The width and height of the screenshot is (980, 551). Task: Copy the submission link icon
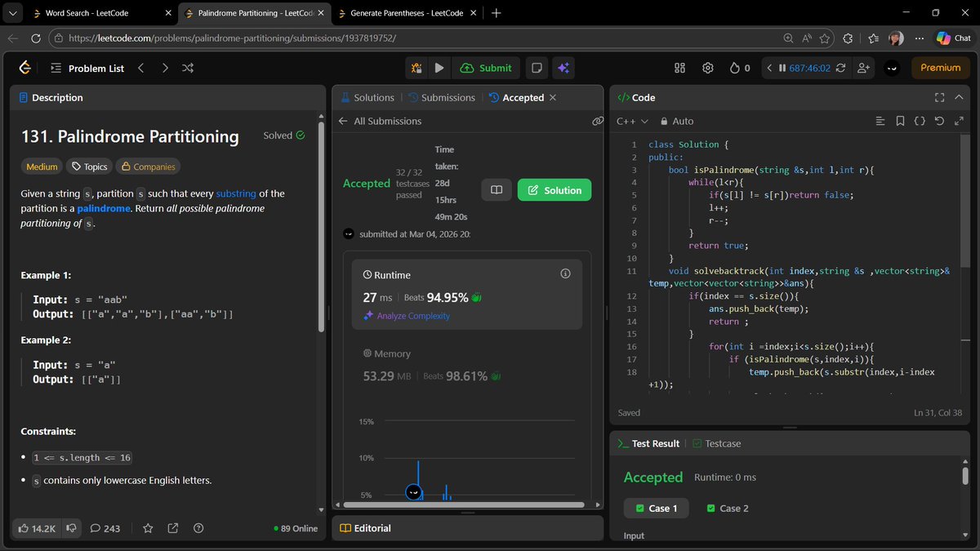click(597, 121)
